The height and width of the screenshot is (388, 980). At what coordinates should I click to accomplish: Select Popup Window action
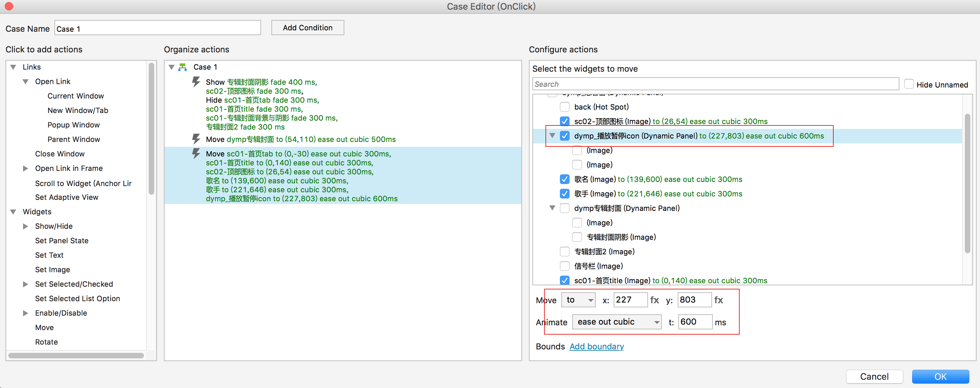[x=73, y=125]
